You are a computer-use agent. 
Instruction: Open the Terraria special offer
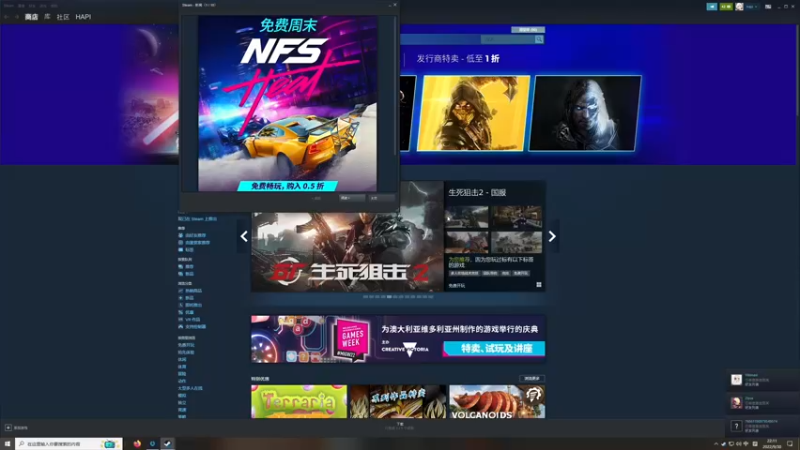click(x=299, y=402)
